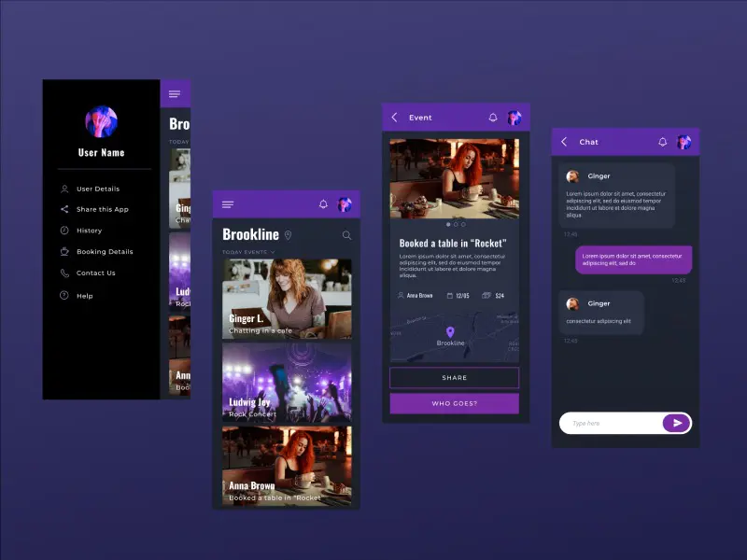747x560 pixels.
Task: Open profile avatar in Brookline screen header
Action: (x=345, y=204)
